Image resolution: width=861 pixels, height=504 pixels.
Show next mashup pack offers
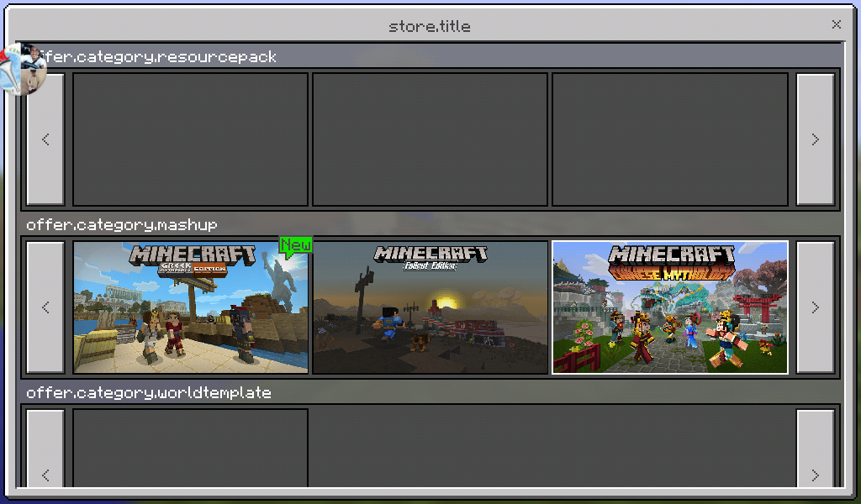pyautogui.click(x=816, y=307)
